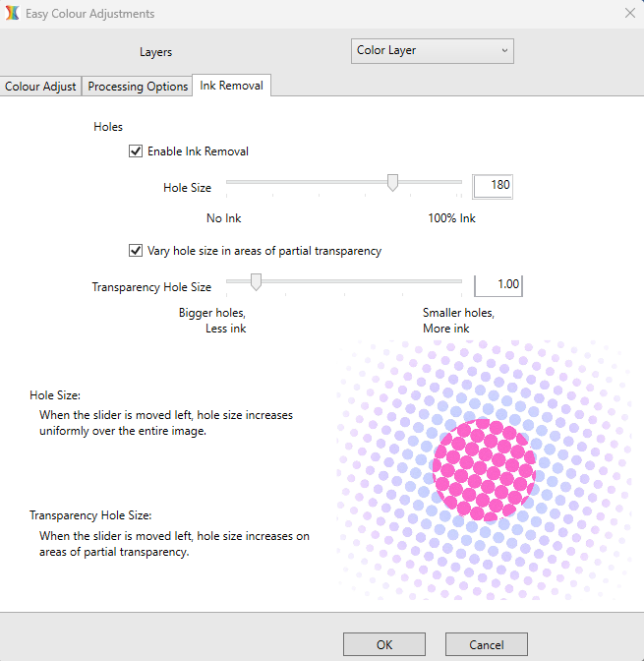Confirm changes with the OK button

(384, 644)
